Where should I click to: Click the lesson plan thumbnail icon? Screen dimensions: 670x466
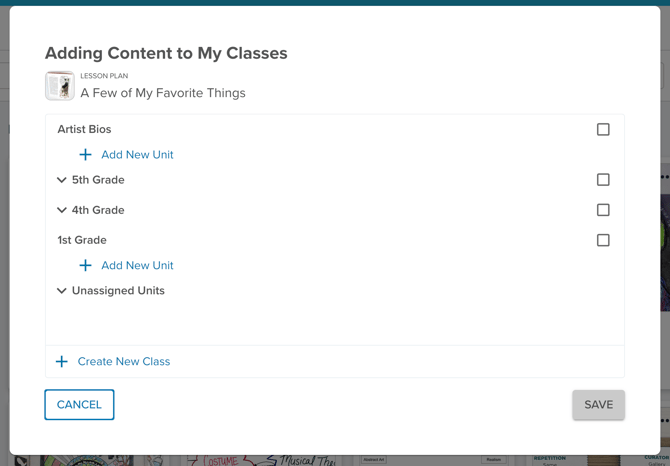point(60,86)
